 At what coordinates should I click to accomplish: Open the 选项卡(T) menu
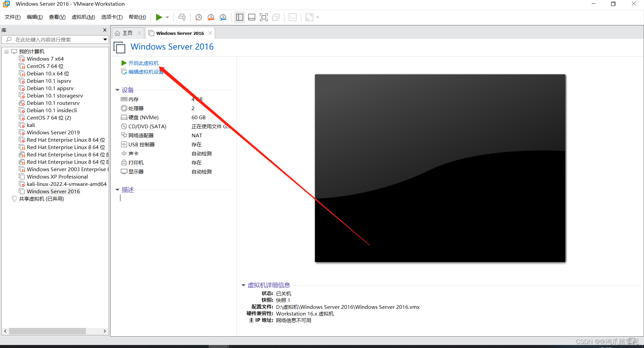tap(112, 17)
